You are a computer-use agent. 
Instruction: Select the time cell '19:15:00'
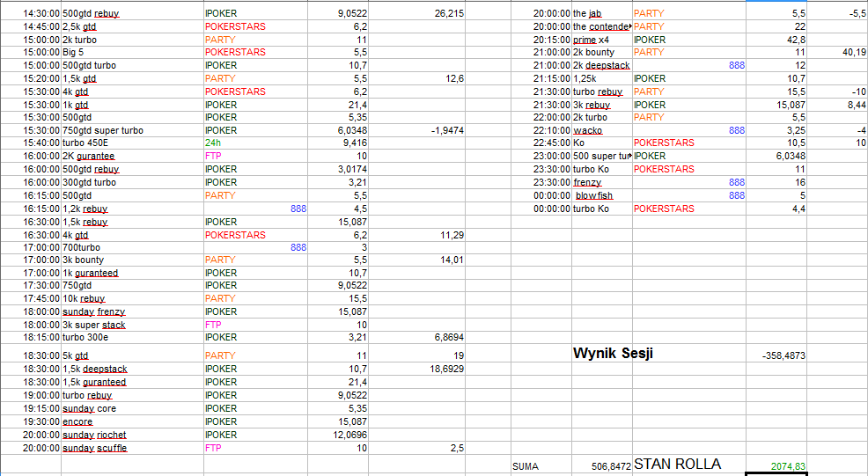pos(31,408)
